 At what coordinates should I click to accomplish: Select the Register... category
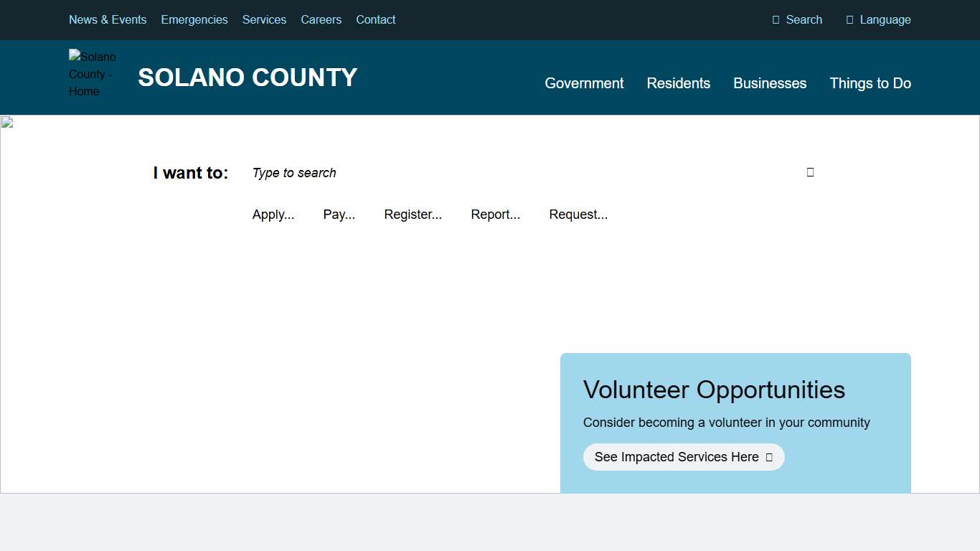(x=413, y=214)
